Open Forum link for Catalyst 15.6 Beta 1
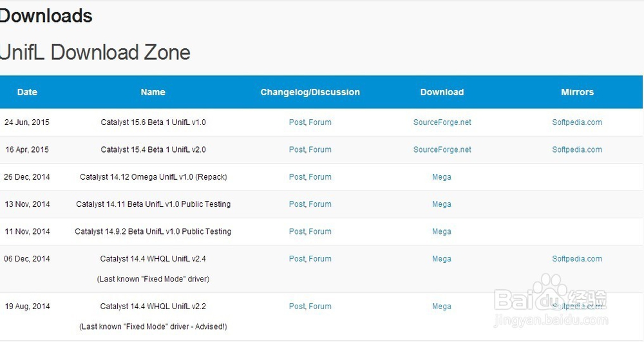 tap(320, 122)
